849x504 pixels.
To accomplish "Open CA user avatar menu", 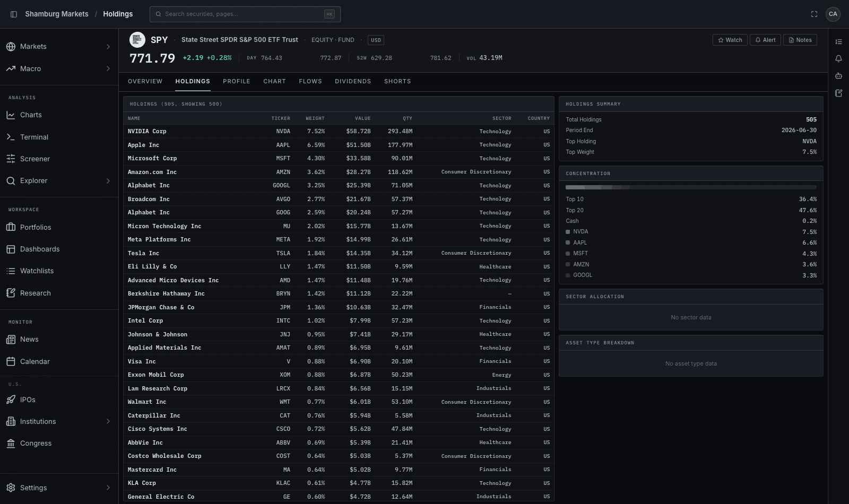I will coord(833,14).
